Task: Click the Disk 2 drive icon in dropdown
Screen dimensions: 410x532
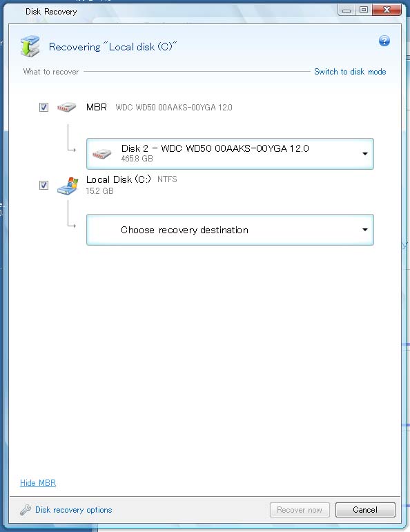Action: 102,154
